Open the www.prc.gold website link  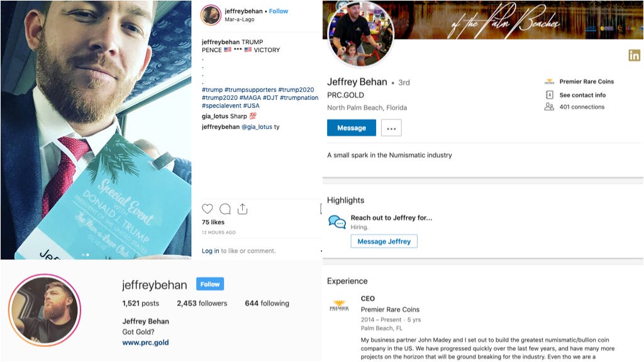coord(145,343)
